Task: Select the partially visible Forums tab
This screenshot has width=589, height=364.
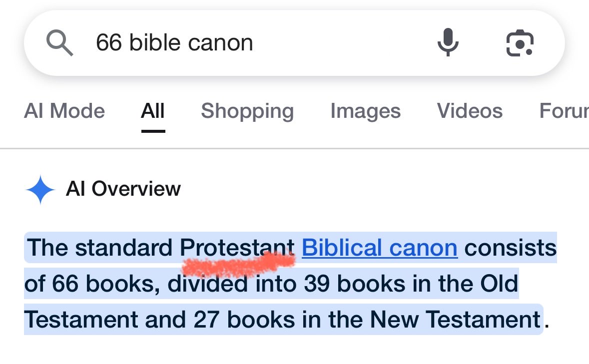Action: tap(564, 111)
